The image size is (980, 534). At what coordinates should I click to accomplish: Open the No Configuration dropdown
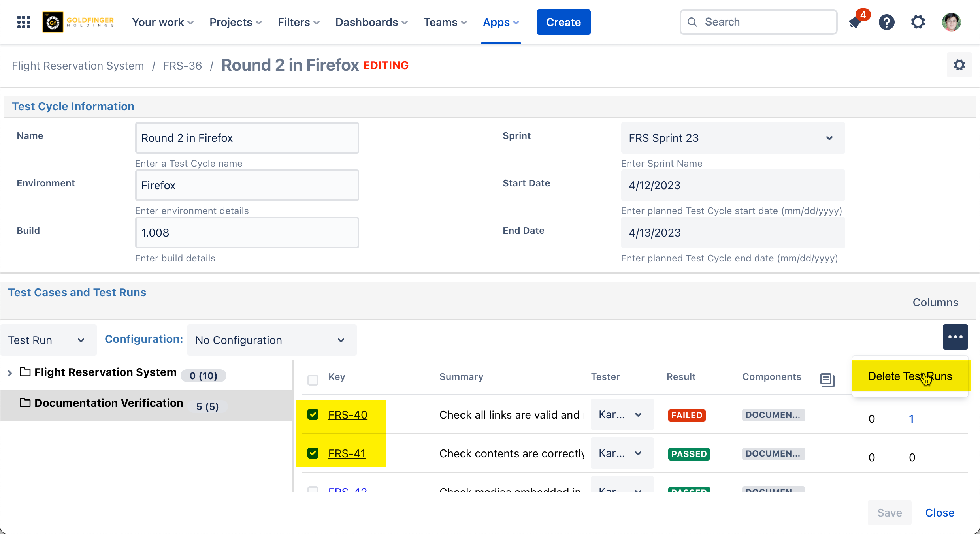(271, 340)
